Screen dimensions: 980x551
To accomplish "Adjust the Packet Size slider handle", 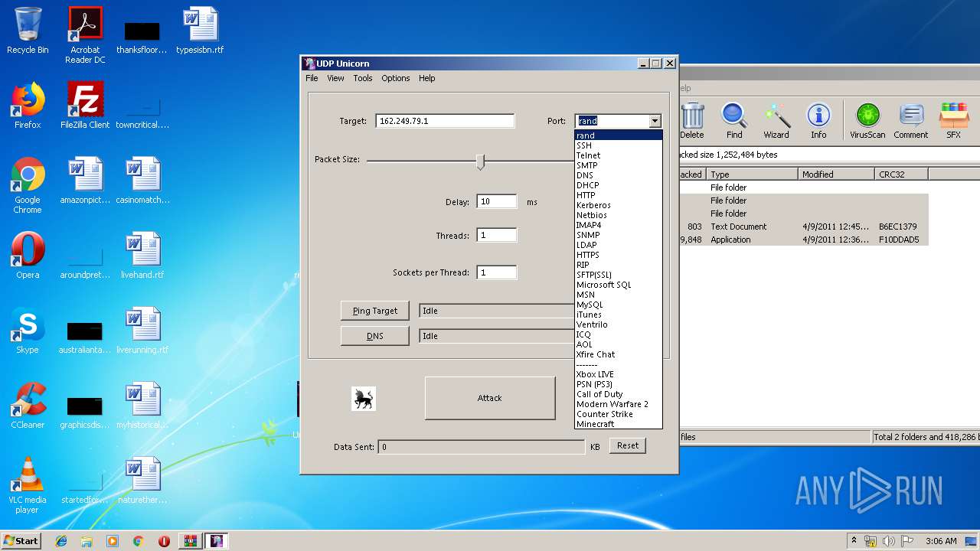I will tap(480, 161).
